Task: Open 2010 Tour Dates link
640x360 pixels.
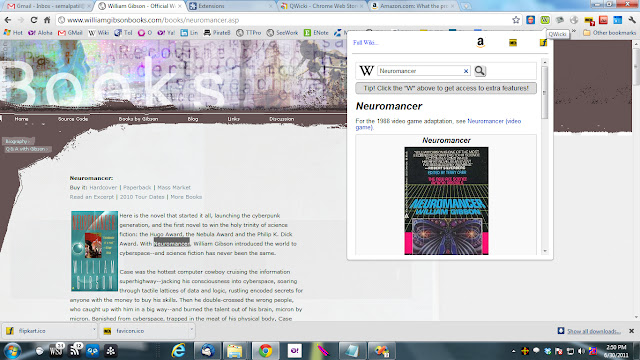Action: coord(142,197)
